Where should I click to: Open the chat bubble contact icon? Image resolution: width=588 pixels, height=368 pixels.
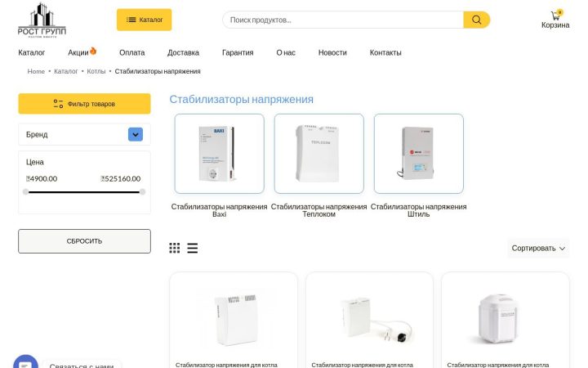coord(25,363)
